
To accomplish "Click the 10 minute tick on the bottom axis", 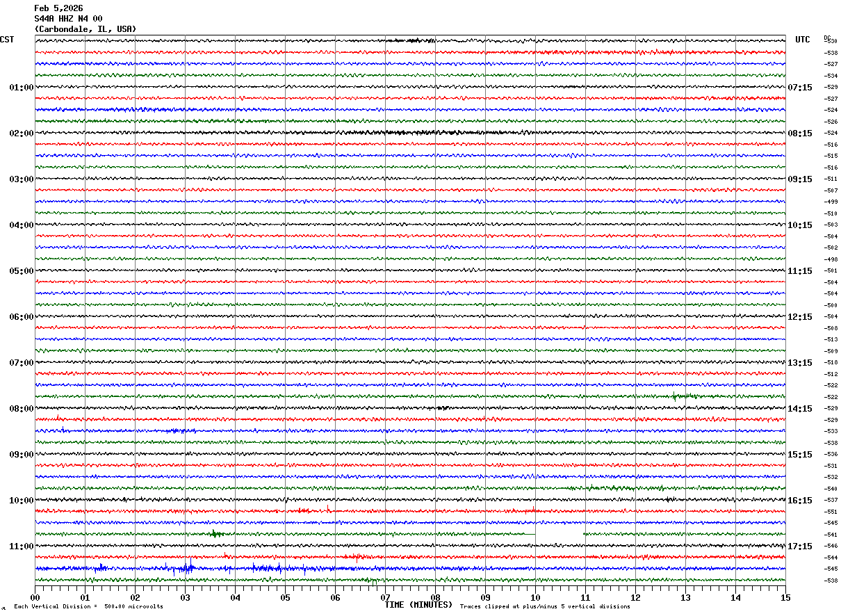I will [535, 597].
